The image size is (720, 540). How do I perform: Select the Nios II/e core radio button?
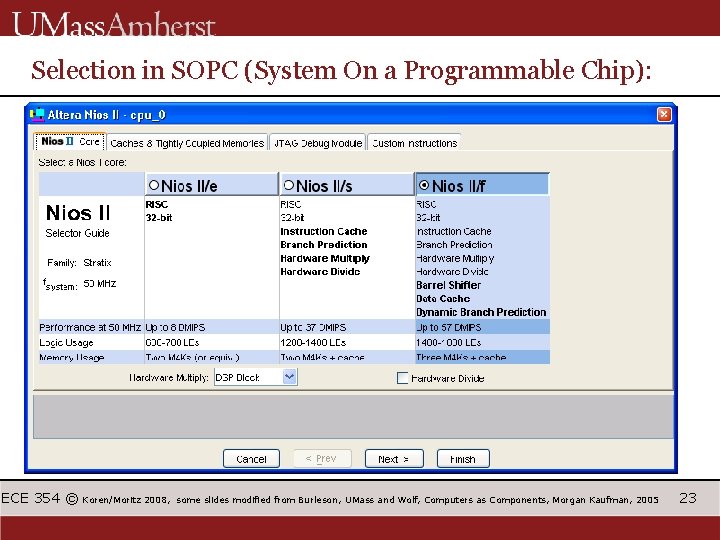click(x=154, y=185)
